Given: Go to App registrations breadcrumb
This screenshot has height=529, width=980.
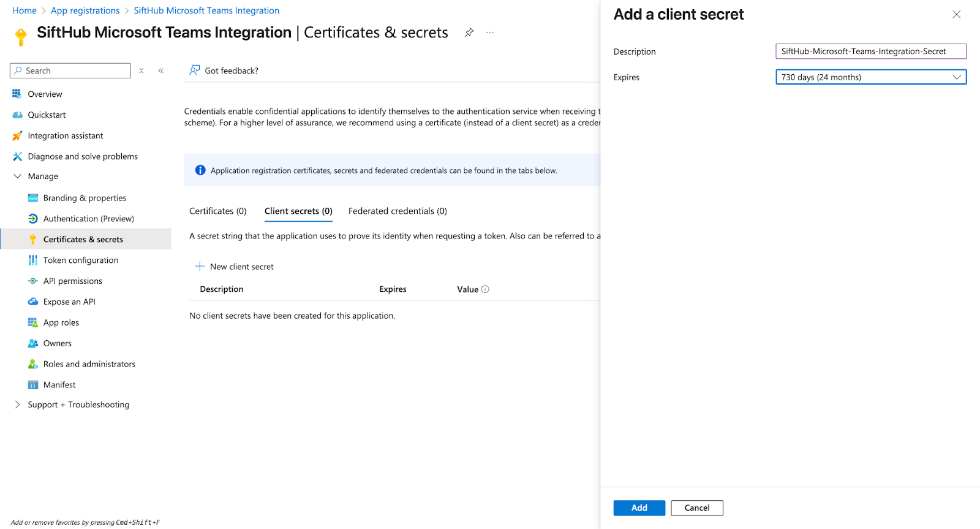Looking at the screenshot, I should (85, 10).
